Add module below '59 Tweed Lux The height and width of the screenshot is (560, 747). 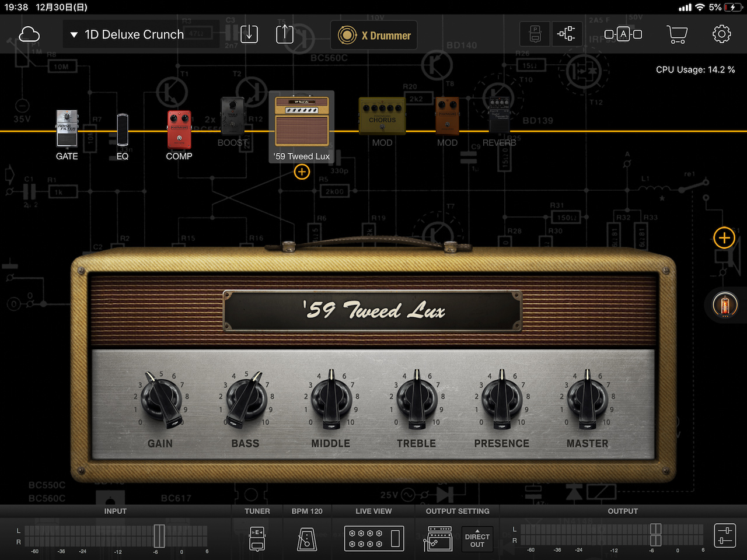click(x=302, y=172)
